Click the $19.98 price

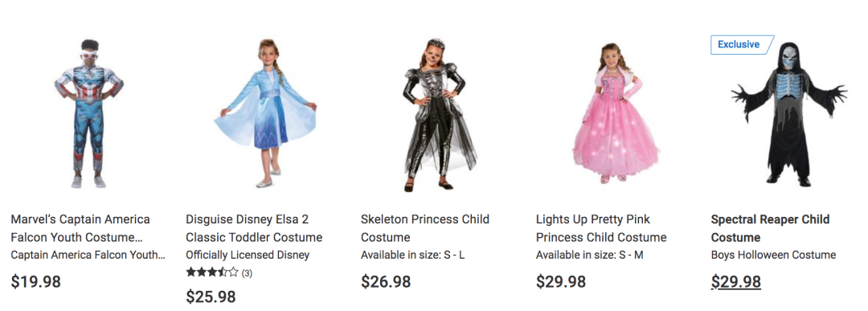[x=36, y=282]
